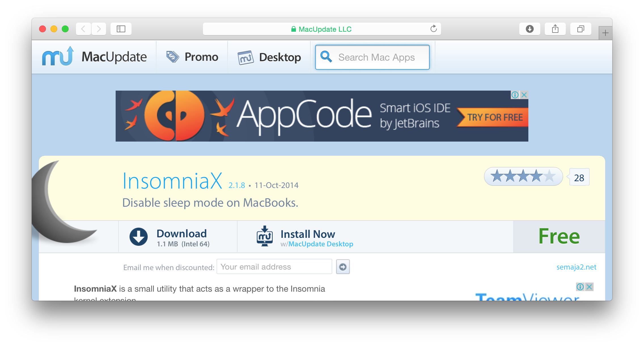644x346 pixels.
Task: Click the Download arrow icon
Action: click(x=139, y=237)
